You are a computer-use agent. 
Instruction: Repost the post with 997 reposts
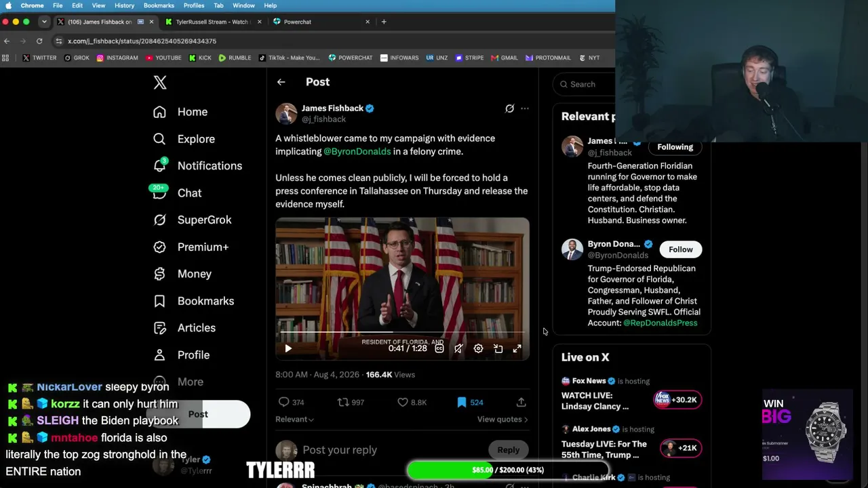[351, 403]
